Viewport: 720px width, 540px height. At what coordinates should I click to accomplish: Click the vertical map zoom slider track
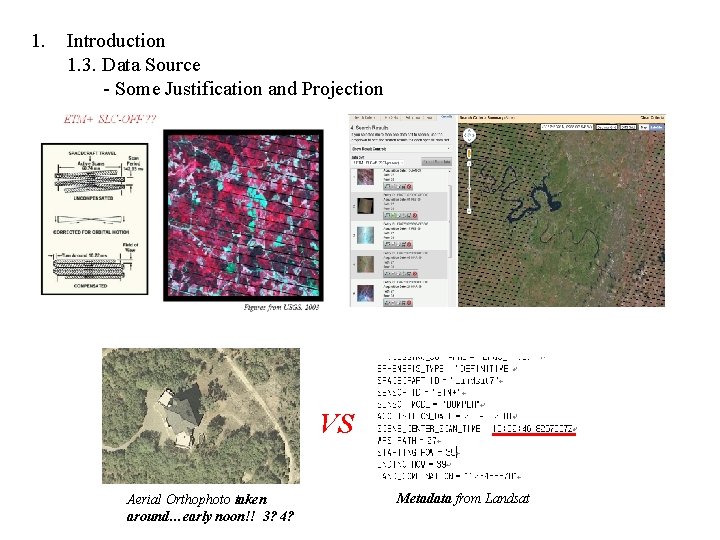pos(469,187)
